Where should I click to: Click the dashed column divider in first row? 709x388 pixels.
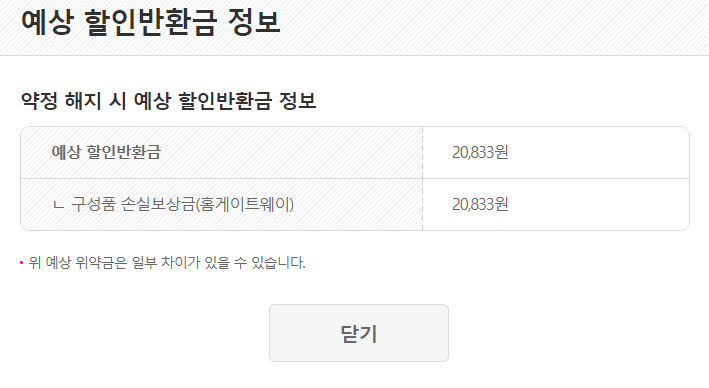pos(422,153)
